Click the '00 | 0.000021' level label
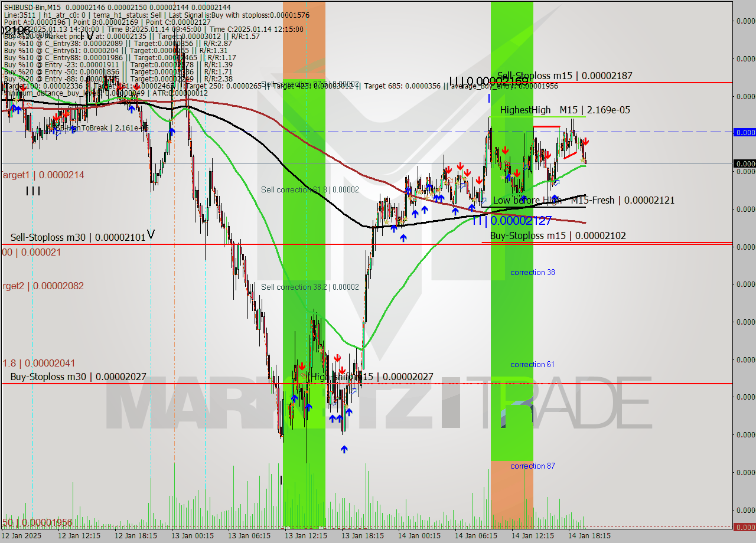The height and width of the screenshot is (543, 756). pos(31,252)
